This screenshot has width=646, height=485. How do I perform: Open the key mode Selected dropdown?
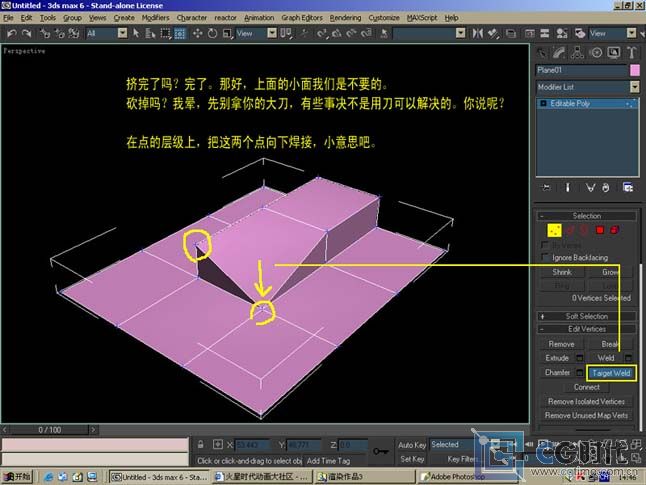click(x=451, y=444)
